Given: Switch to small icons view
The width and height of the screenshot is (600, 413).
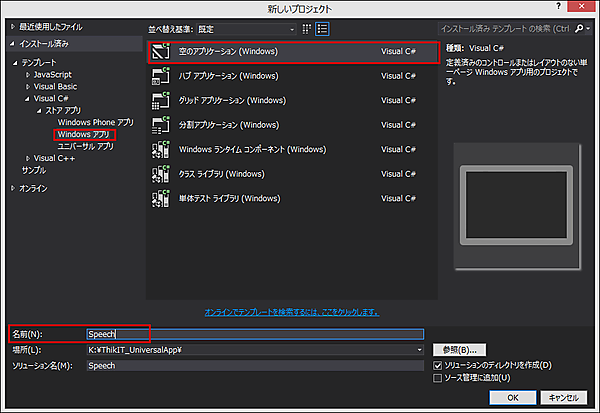Looking at the screenshot, I should click(307, 29).
